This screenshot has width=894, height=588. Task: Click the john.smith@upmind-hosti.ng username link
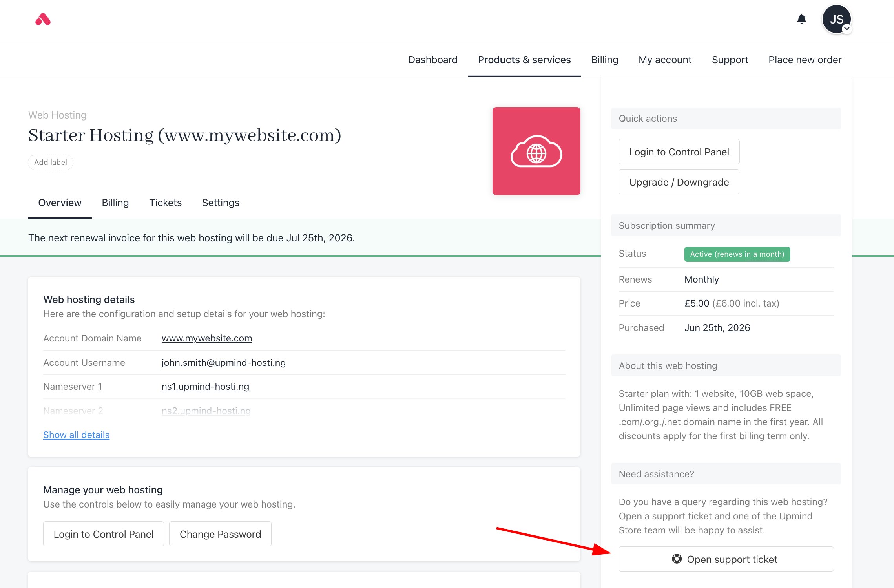click(224, 363)
